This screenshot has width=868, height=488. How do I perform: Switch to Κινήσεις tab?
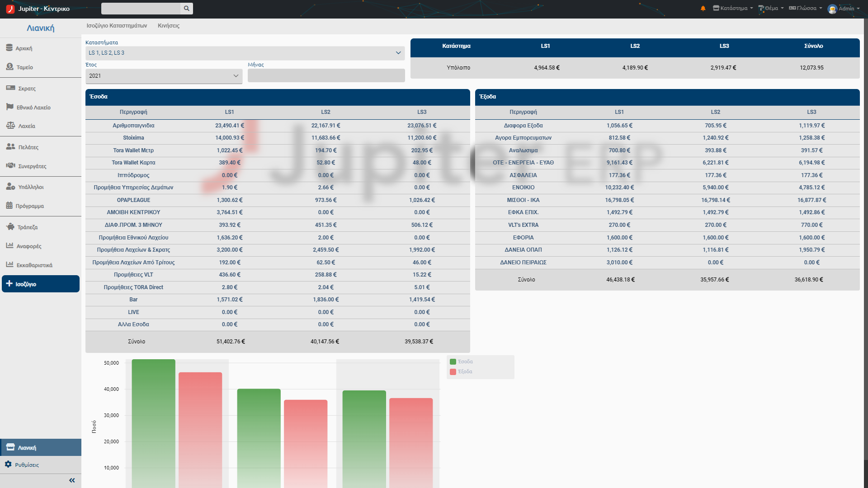[169, 26]
